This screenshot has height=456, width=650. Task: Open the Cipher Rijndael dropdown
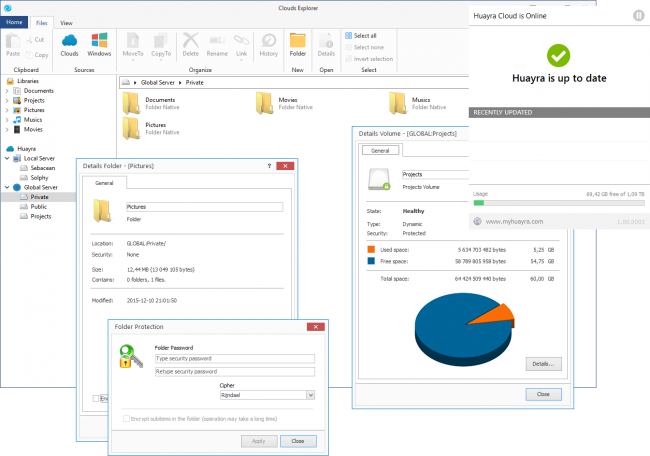(x=310, y=395)
